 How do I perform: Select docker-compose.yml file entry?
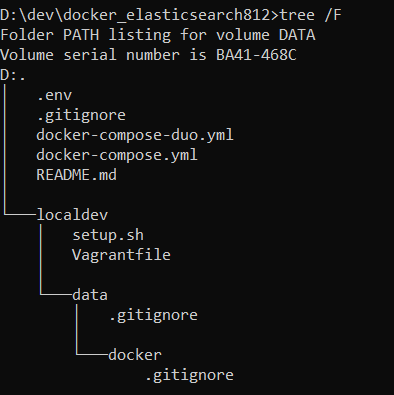coord(117,155)
